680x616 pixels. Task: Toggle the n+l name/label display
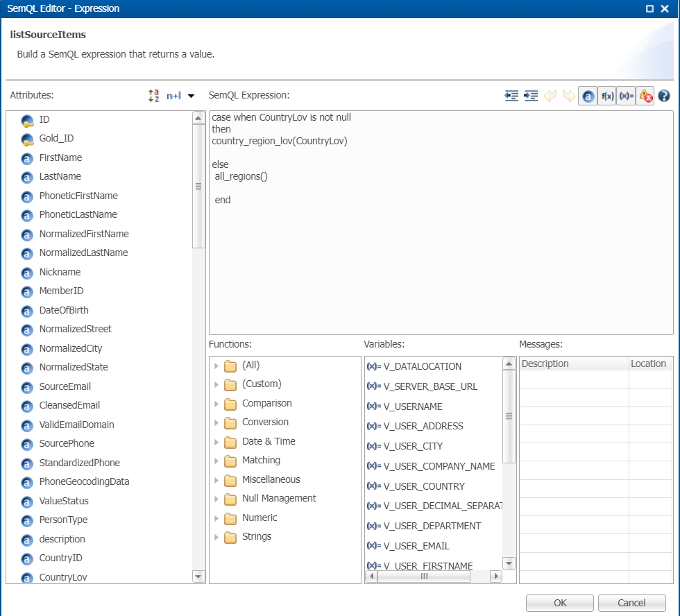coord(173,96)
